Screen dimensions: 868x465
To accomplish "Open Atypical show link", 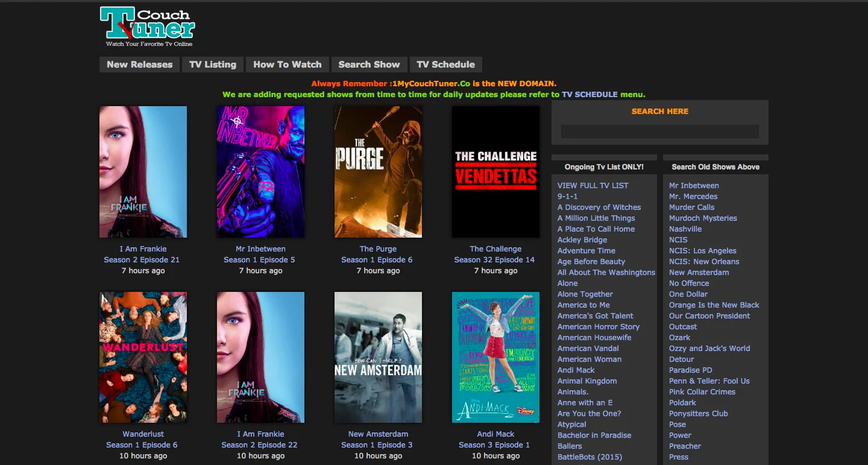I will (572, 425).
